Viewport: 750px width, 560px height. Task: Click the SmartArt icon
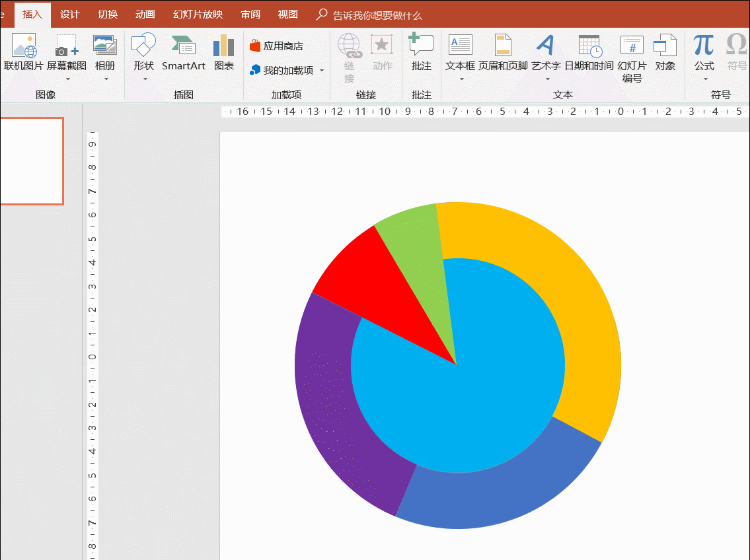tap(183, 46)
